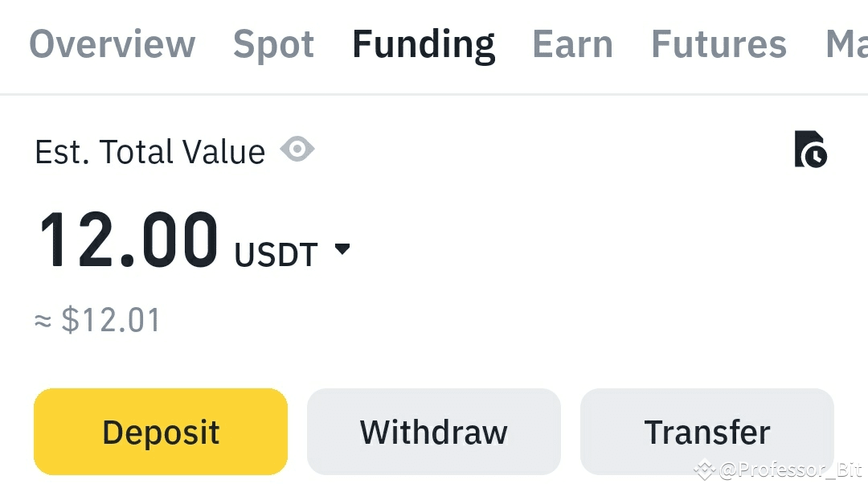Click the approximately-equal symbol before $12.01
The width and height of the screenshot is (868, 488).
[x=43, y=321]
